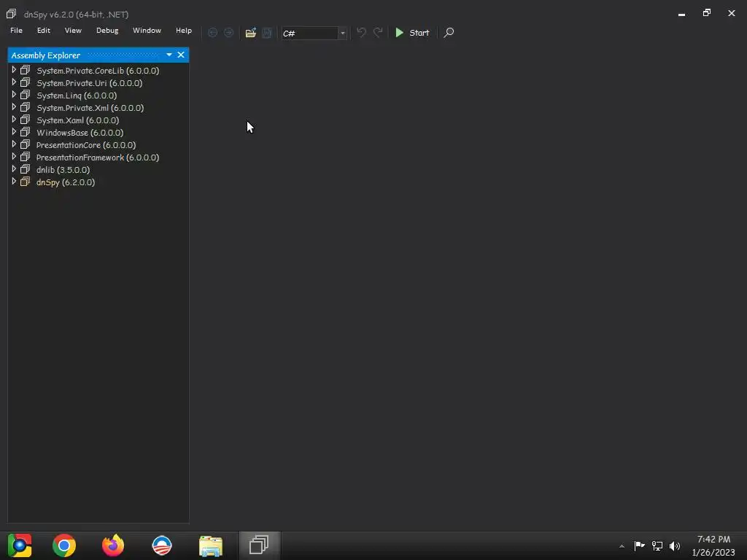Select System.Private.Xml (6.0.0.0) row text

(90, 108)
